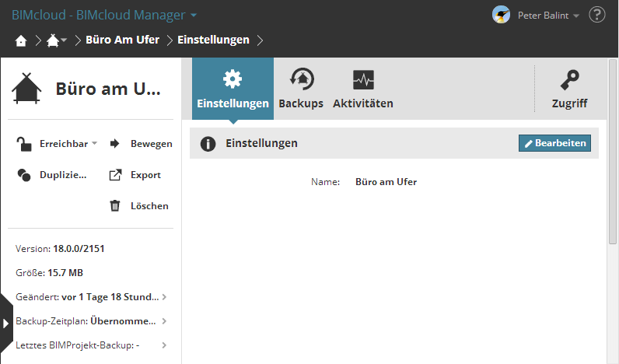619x364 pixels.
Task: Switch to the Backups tab
Action: click(301, 89)
